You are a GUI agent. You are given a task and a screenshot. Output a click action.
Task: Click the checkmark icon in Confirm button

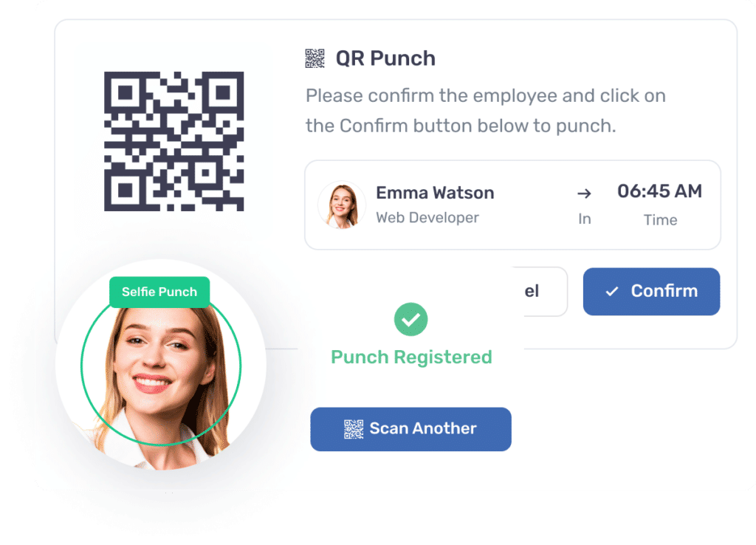point(612,291)
